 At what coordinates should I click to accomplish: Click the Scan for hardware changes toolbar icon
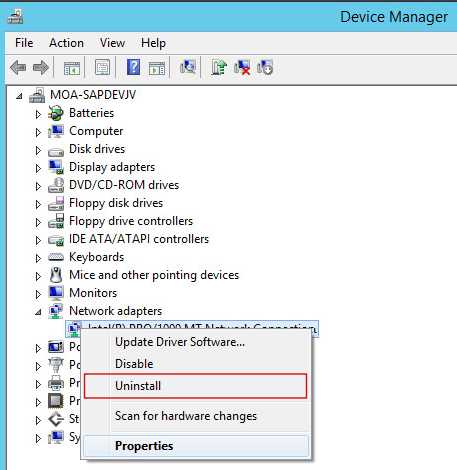tap(188, 67)
